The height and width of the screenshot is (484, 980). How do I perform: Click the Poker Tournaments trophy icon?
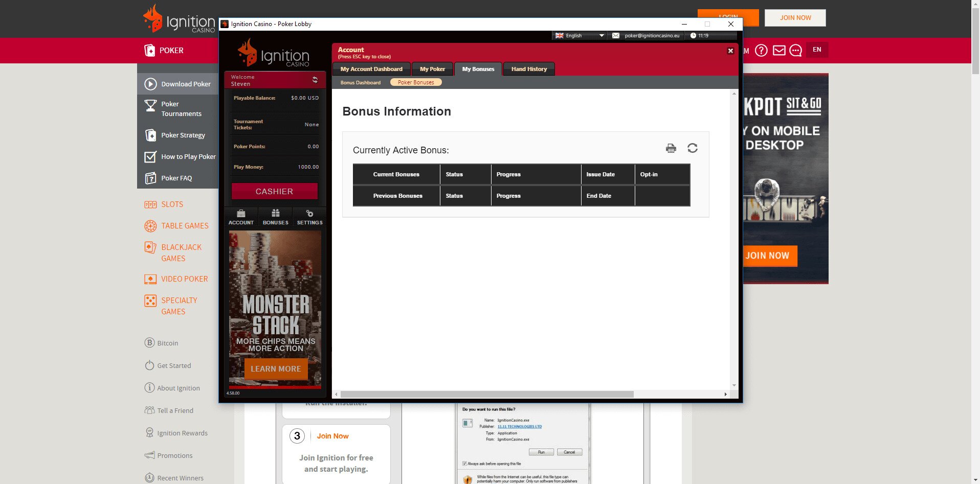tap(150, 106)
